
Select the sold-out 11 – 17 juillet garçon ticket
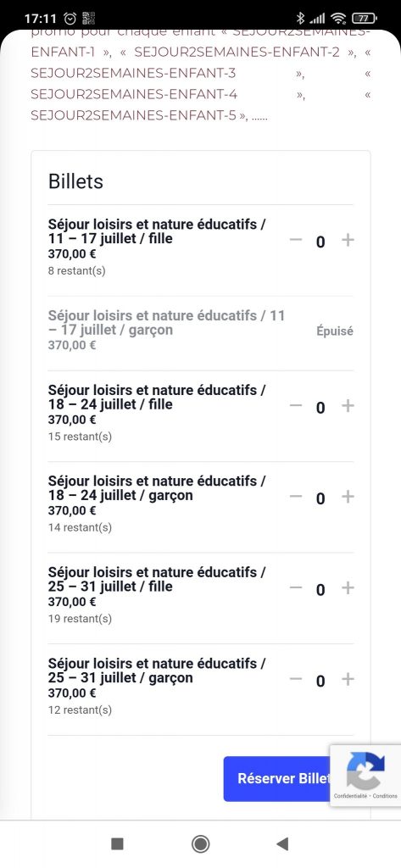(200, 331)
